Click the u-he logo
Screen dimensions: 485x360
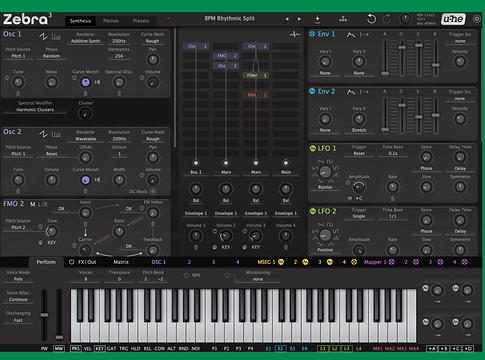pos(453,19)
